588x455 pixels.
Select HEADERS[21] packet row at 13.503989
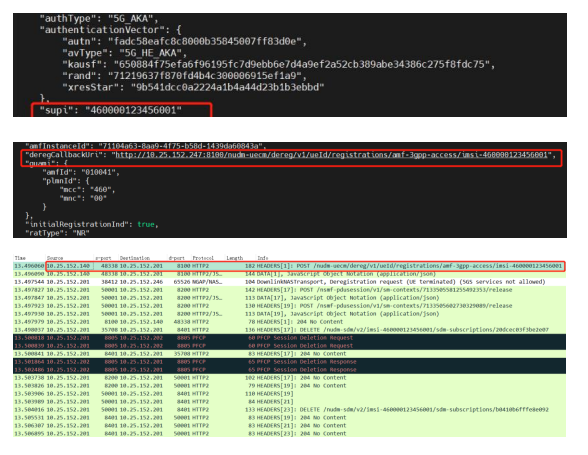click(x=290, y=402)
